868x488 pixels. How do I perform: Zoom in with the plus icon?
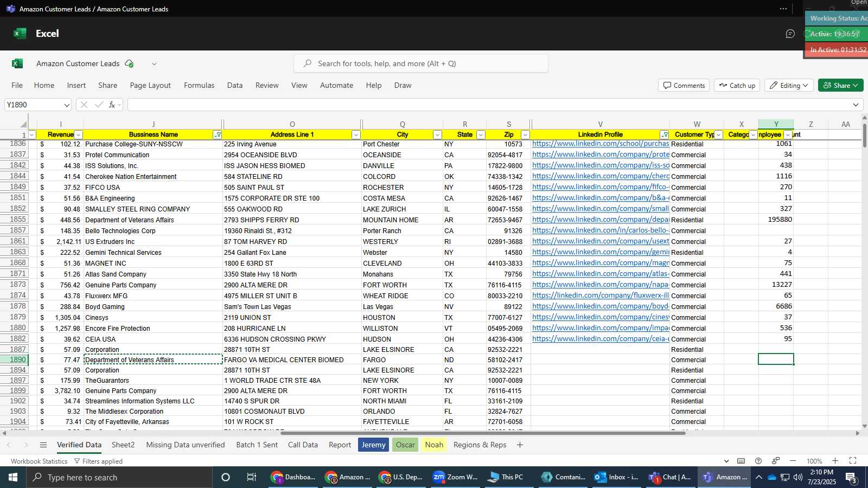835,461
